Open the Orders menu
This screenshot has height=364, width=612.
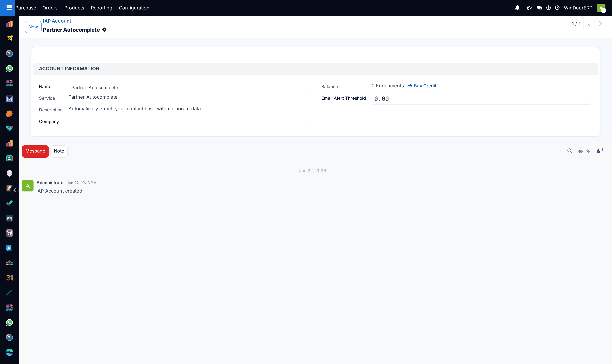pos(50,8)
